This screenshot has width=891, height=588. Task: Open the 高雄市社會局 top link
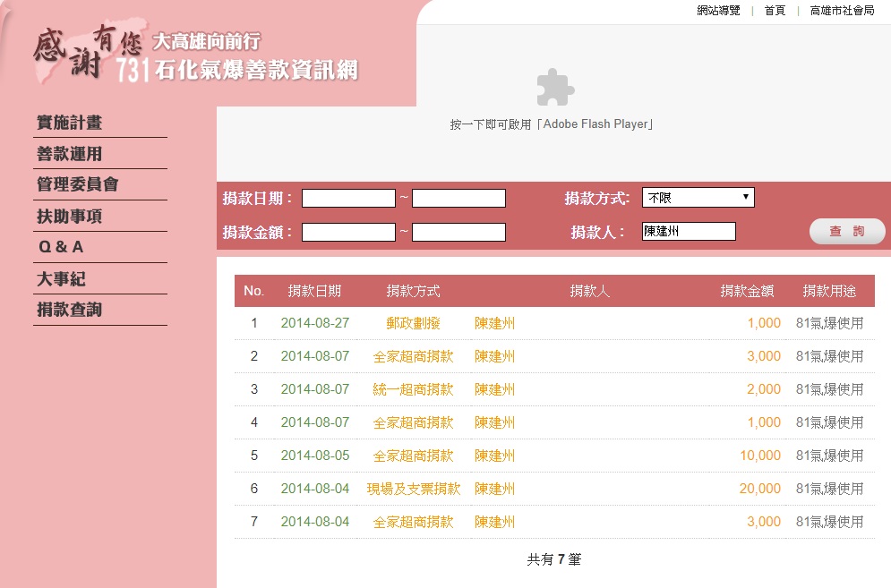tap(842, 11)
